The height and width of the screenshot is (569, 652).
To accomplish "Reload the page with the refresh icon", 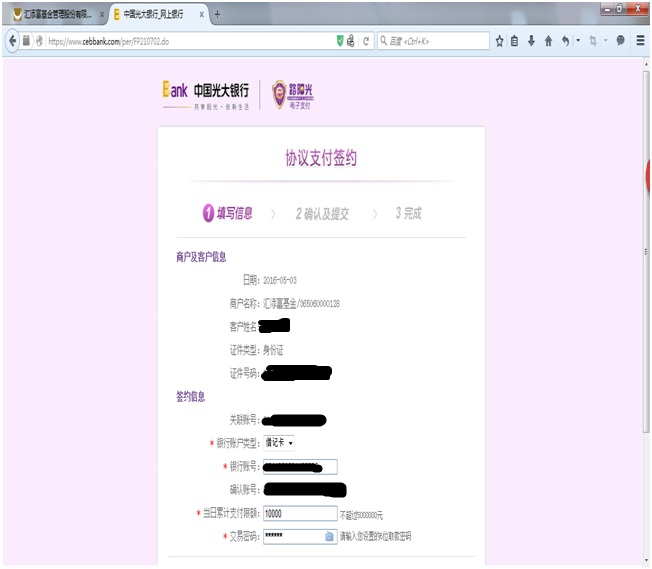I will [x=367, y=41].
